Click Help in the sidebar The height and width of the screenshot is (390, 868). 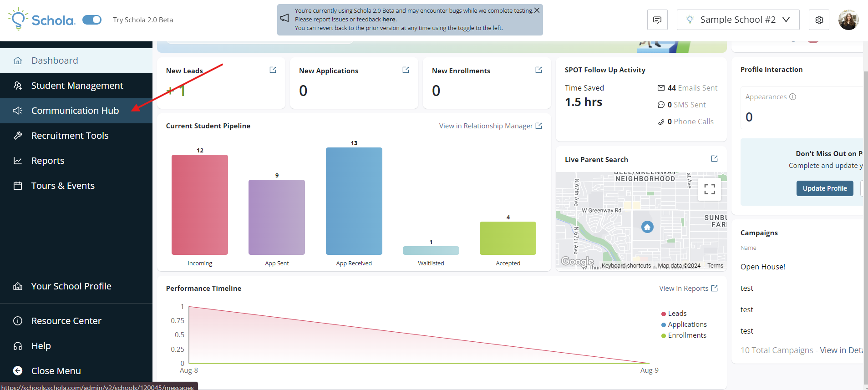point(76,346)
